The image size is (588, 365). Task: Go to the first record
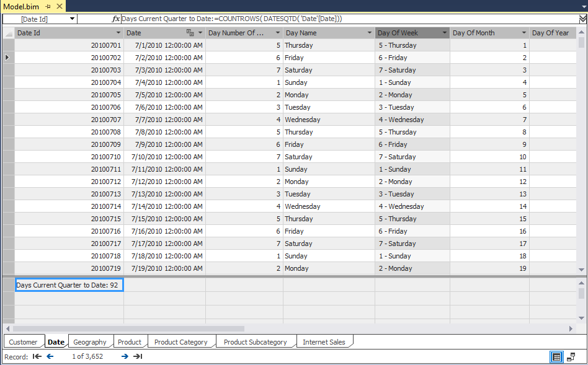pos(37,356)
